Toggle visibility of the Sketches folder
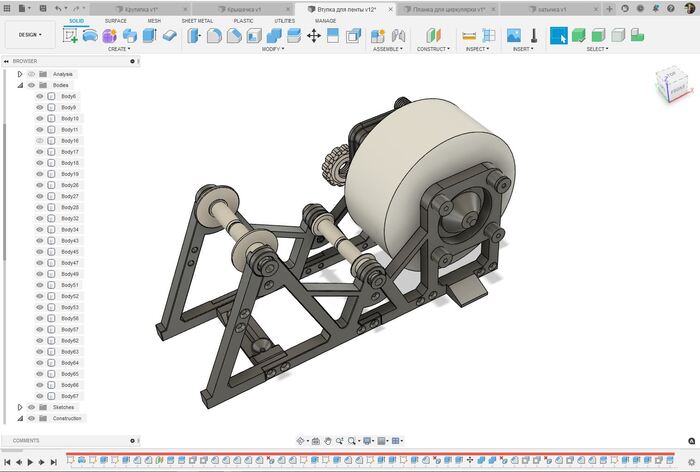The height and width of the screenshot is (472, 700). click(x=31, y=407)
